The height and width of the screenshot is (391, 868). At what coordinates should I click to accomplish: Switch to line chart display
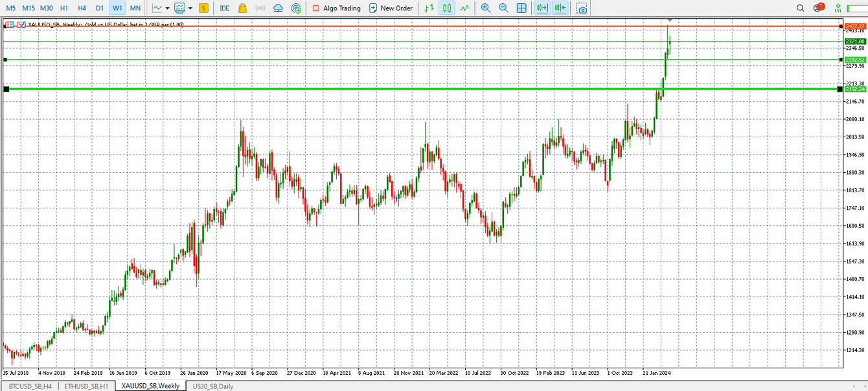point(464,8)
